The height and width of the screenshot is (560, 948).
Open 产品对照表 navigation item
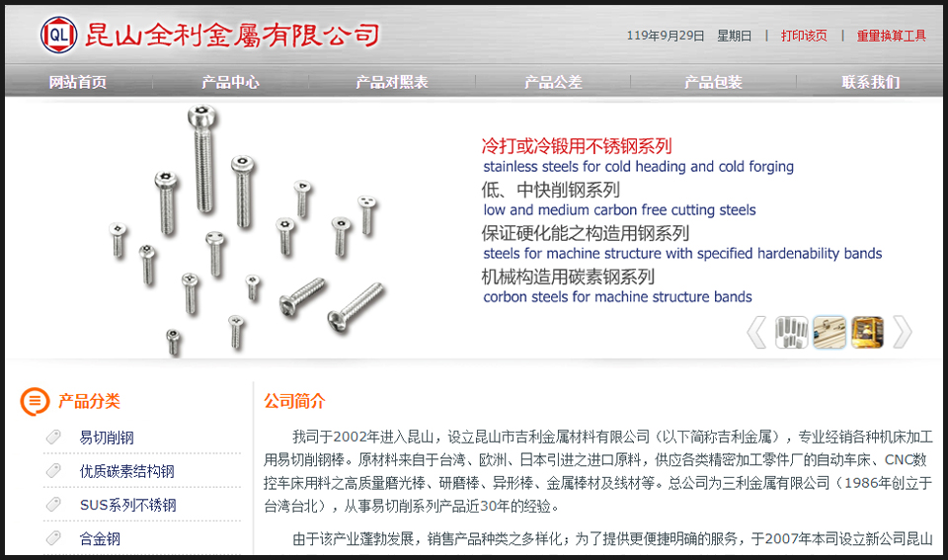392,82
